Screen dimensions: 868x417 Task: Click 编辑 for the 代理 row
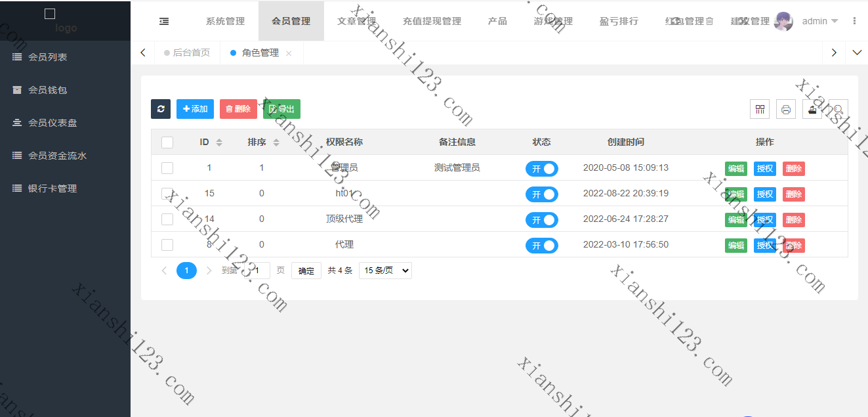pos(736,246)
